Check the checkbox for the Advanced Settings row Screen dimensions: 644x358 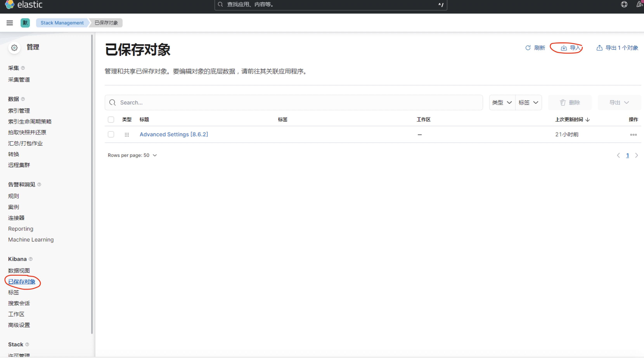[111, 134]
